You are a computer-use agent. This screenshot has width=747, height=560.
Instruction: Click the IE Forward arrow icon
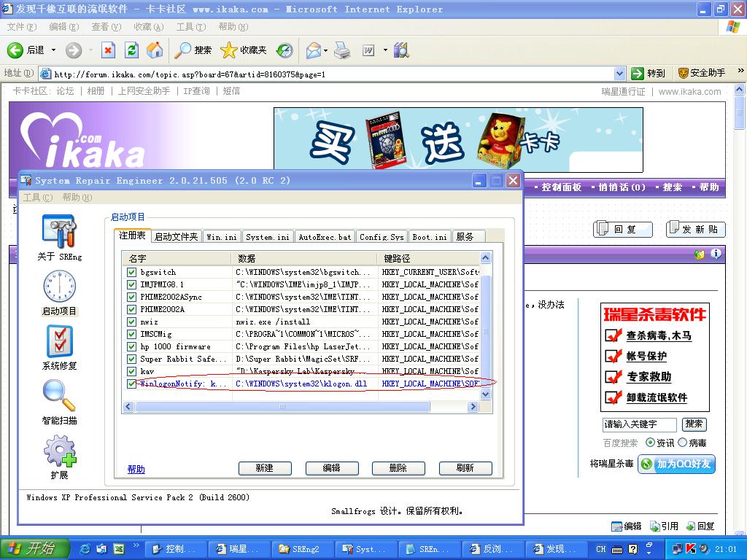coord(74,50)
